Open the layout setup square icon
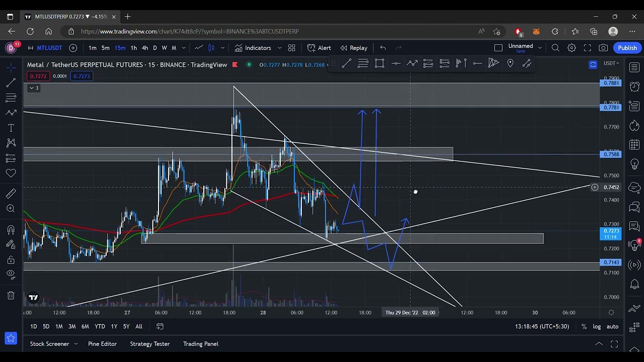The width and height of the screenshot is (644, 362). tap(498, 48)
